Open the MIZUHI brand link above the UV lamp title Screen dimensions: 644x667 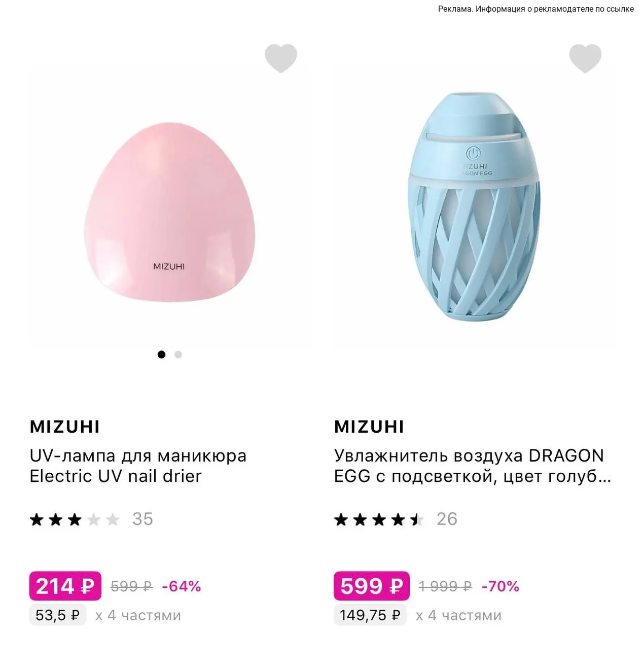click(65, 427)
